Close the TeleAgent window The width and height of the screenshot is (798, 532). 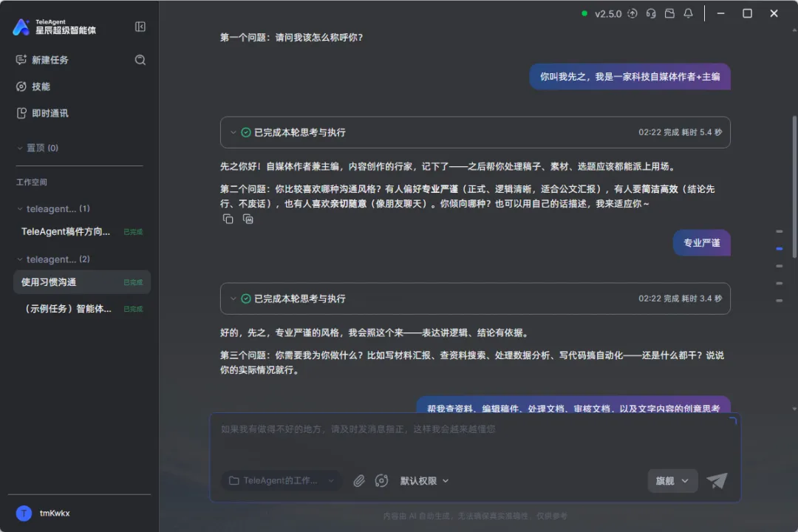click(774, 14)
